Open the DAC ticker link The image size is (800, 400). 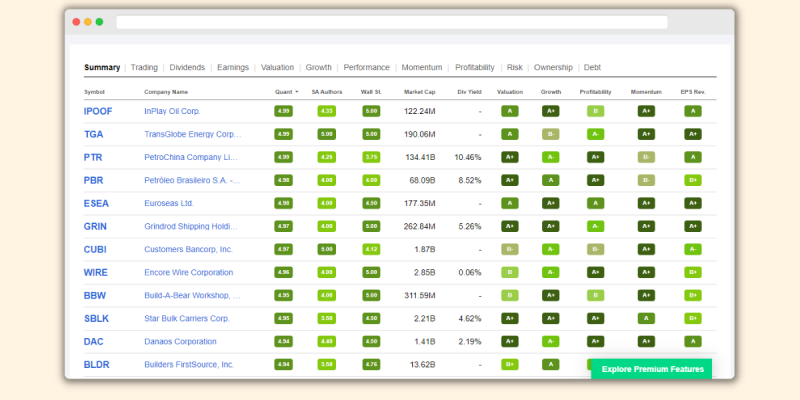tap(93, 341)
